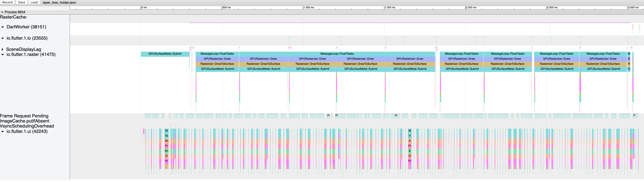Image resolution: width=644 pixels, height=182 pixels.
Task: Collapse the io.flutter.1.io (23555) track
Action: [3, 38]
